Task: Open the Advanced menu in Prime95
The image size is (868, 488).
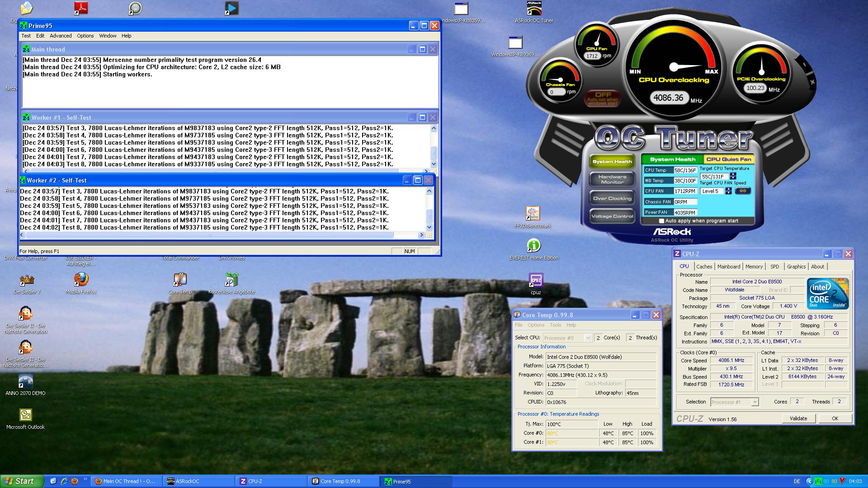Action: pos(61,36)
